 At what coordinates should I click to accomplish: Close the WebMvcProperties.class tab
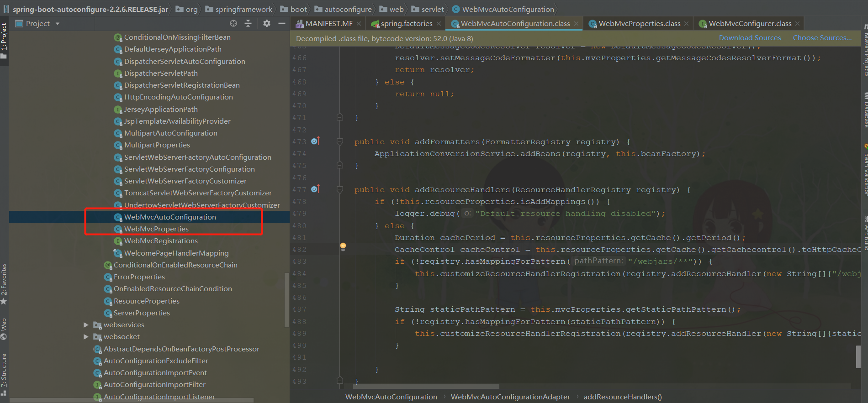pos(687,24)
